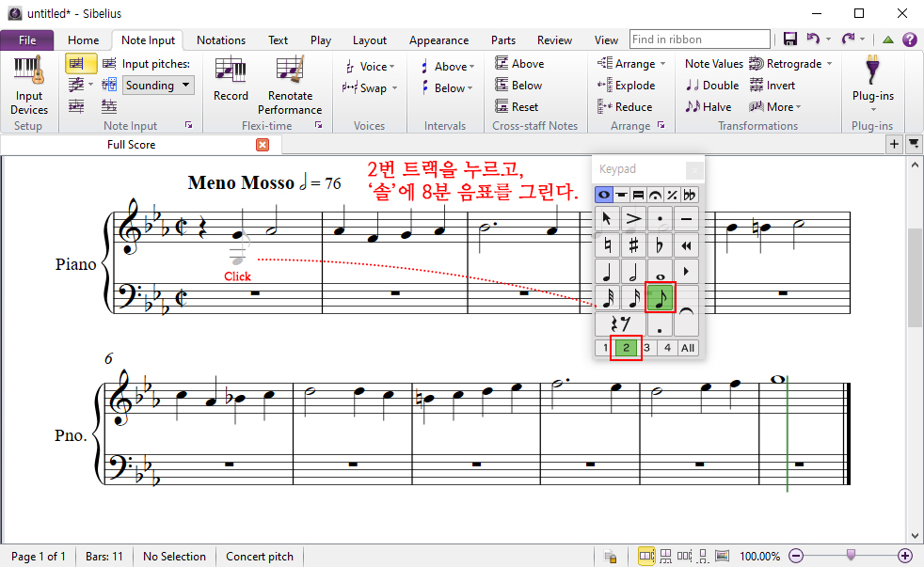Click the Keypad tie button
This screenshot has height=567, width=924.
tap(687, 311)
